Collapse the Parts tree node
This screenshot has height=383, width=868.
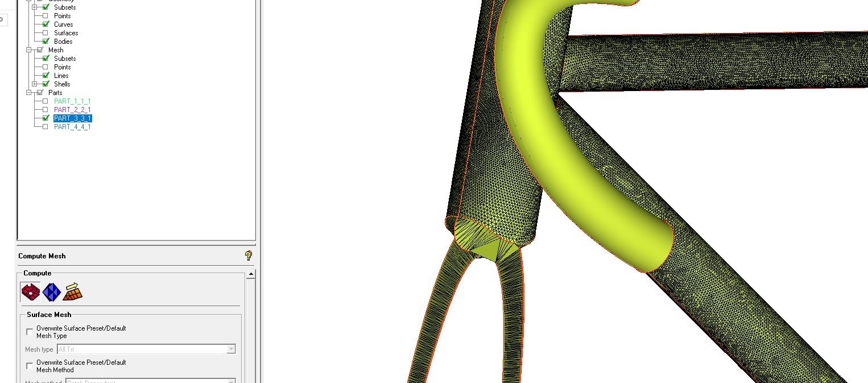[x=29, y=92]
